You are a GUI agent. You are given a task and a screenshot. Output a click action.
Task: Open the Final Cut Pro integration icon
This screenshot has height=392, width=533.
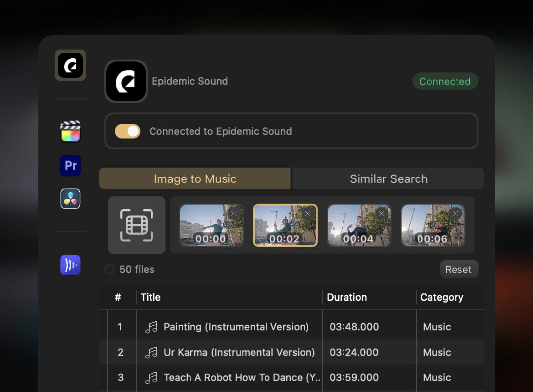71,131
